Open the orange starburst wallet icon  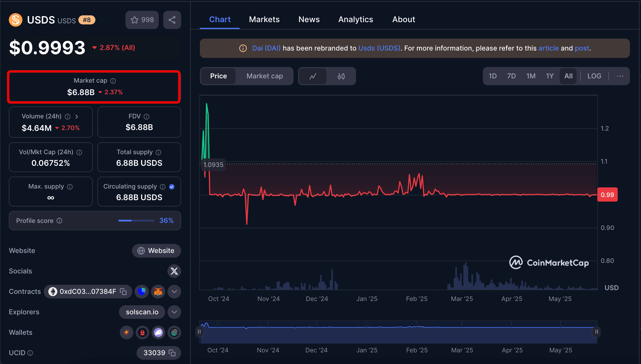click(127, 332)
